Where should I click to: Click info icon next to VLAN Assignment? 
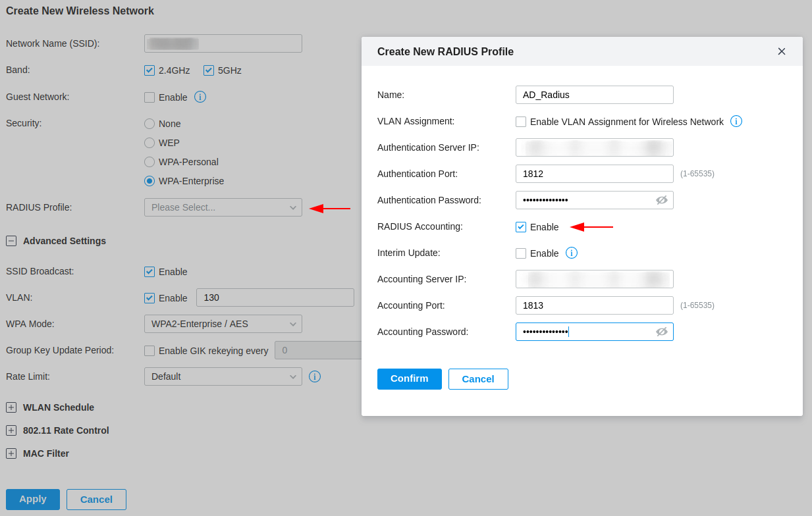point(736,121)
